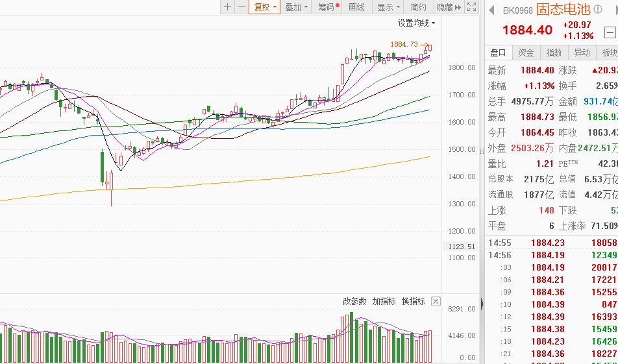
Task: Expand the 显示 display dropdown
Action: pyautogui.click(x=388, y=7)
